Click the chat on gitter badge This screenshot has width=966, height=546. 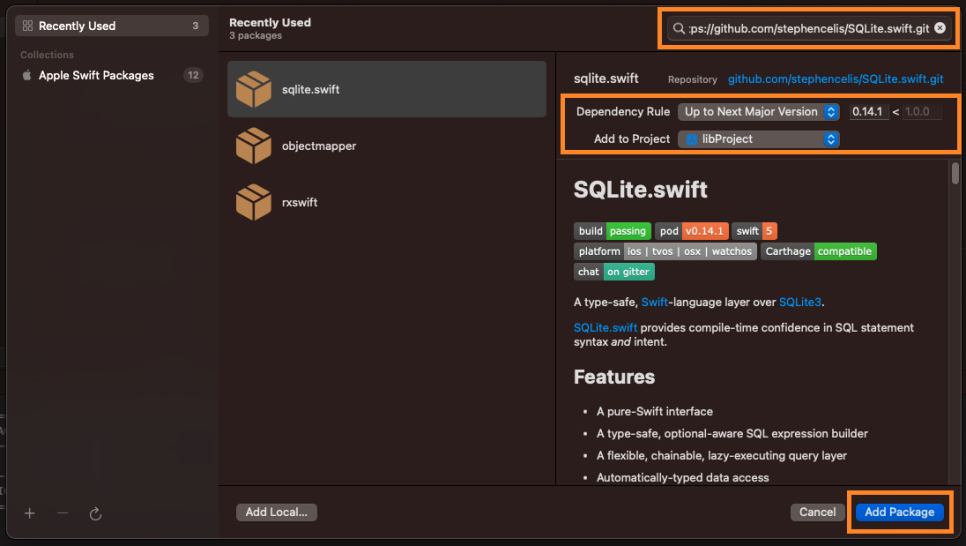pos(614,272)
